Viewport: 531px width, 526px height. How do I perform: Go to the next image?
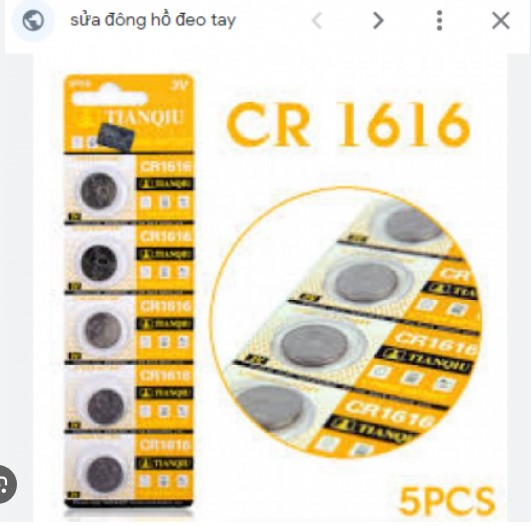[x=378, y=21]
